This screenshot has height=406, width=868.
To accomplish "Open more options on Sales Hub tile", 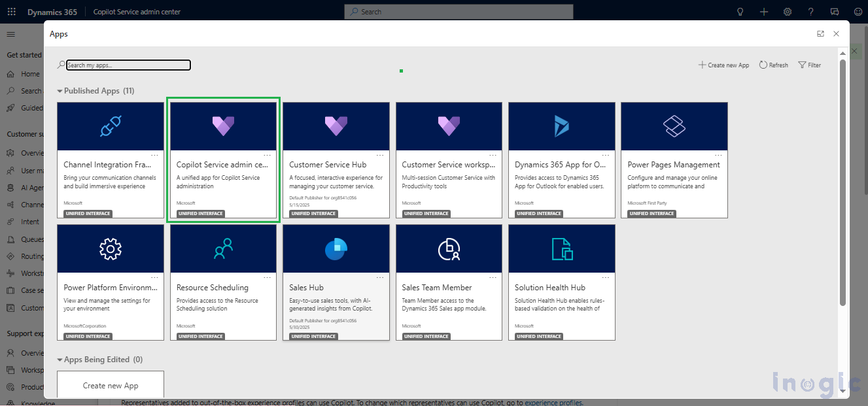I will [x=380, y=279].
